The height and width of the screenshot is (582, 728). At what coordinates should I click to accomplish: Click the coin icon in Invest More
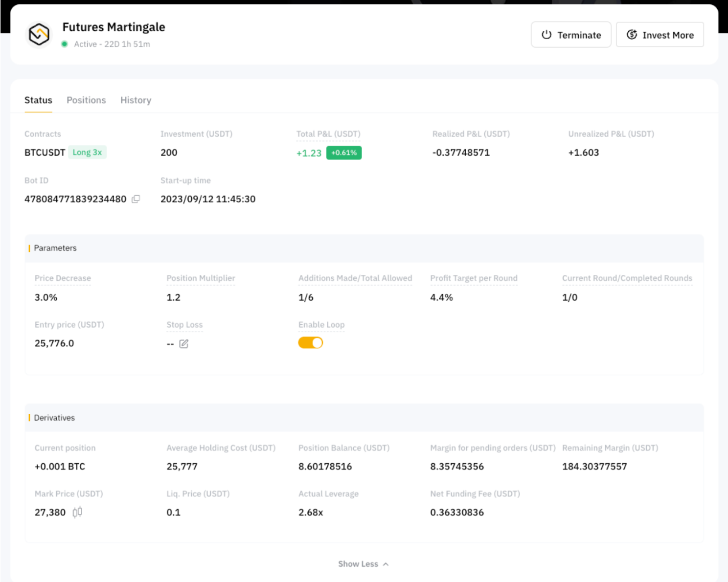(x=632, y=35)
